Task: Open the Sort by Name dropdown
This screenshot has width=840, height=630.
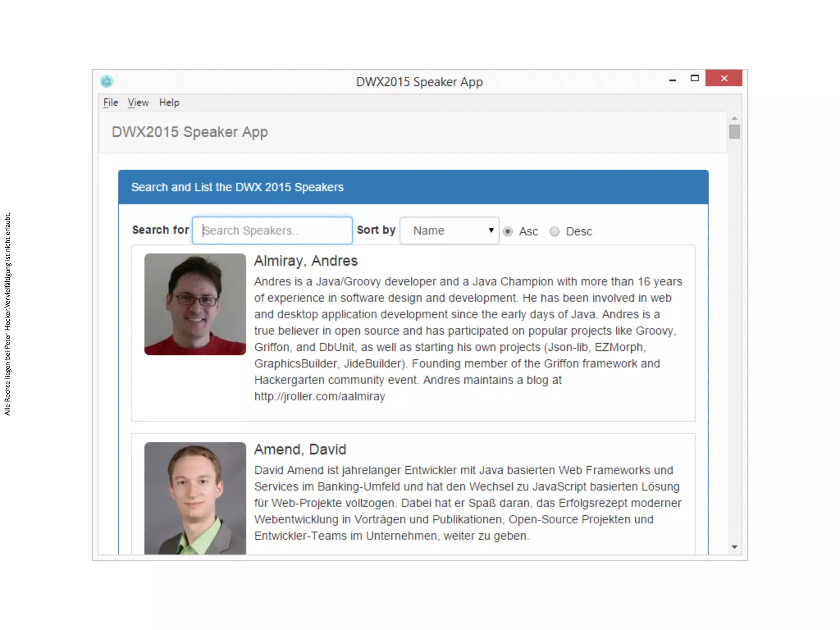Action: pyautogui.click(x=450, y=231)
